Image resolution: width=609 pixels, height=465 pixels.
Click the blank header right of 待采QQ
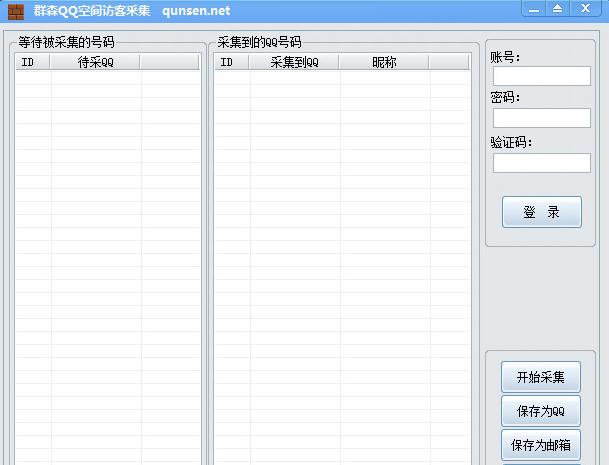(x=170, y=62)
